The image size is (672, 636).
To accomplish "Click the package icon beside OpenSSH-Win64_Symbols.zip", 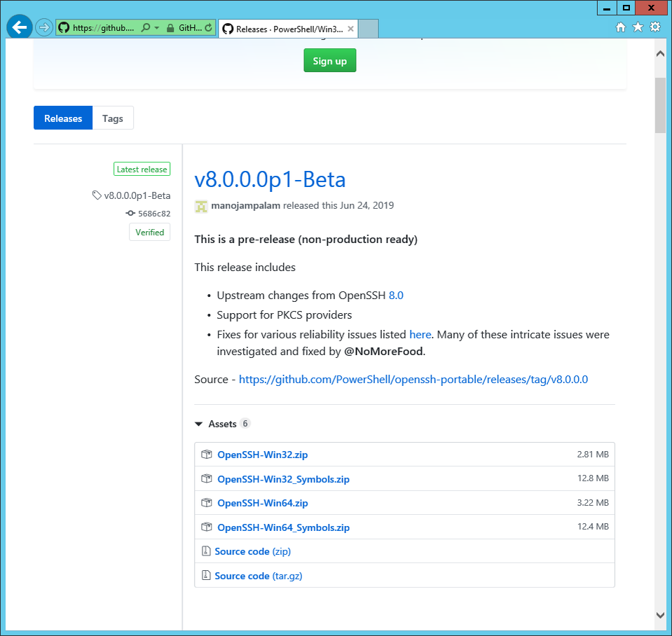I will pos(207,527).
